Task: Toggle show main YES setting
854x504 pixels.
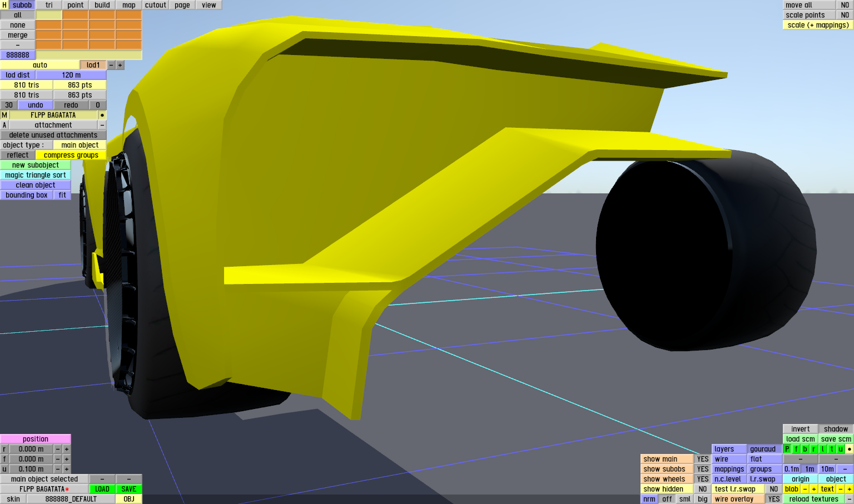Action: pyautogui.click(x=703, y=459)
